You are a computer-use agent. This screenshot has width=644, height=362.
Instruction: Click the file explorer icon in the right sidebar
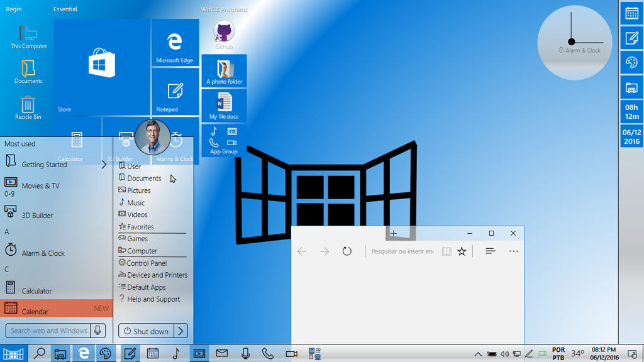631,87
